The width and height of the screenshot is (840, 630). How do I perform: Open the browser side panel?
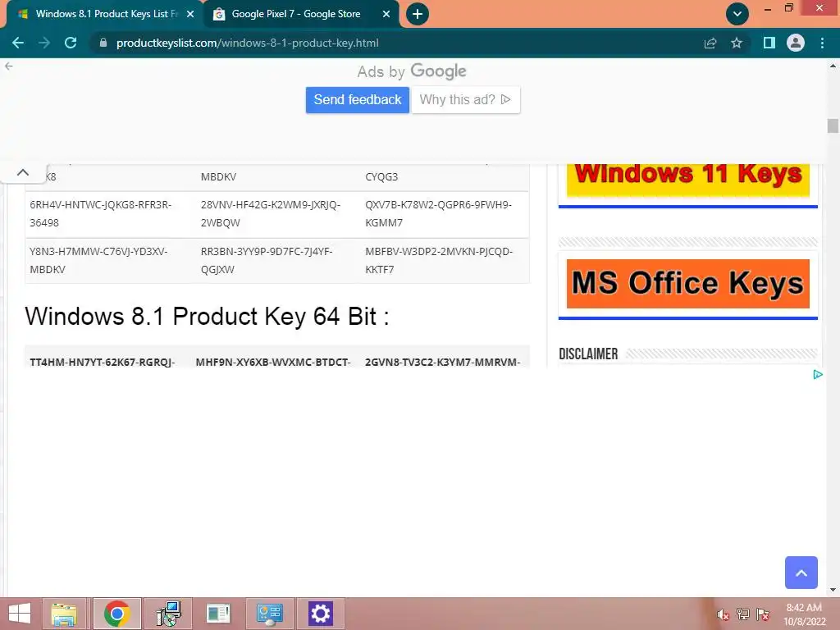click(x=769, y=43)
